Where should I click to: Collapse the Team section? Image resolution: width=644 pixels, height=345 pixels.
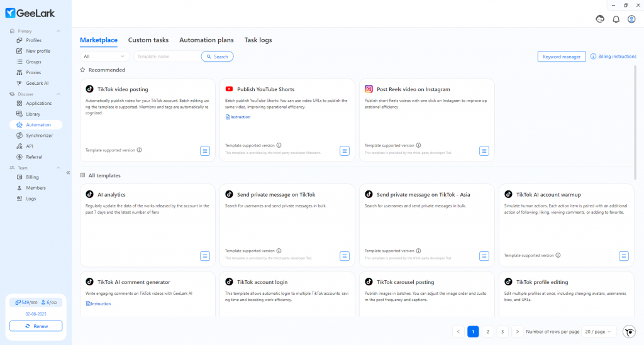tap(58, 168)
